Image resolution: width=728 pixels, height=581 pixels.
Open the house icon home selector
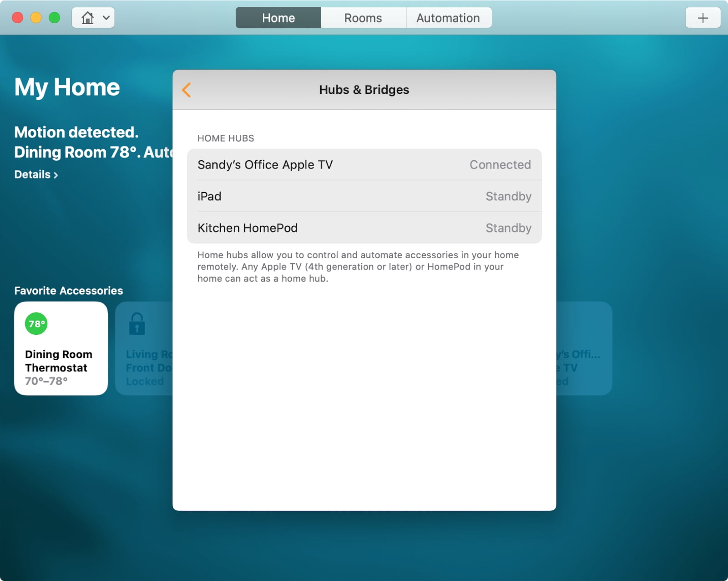(x=93, y=18)
